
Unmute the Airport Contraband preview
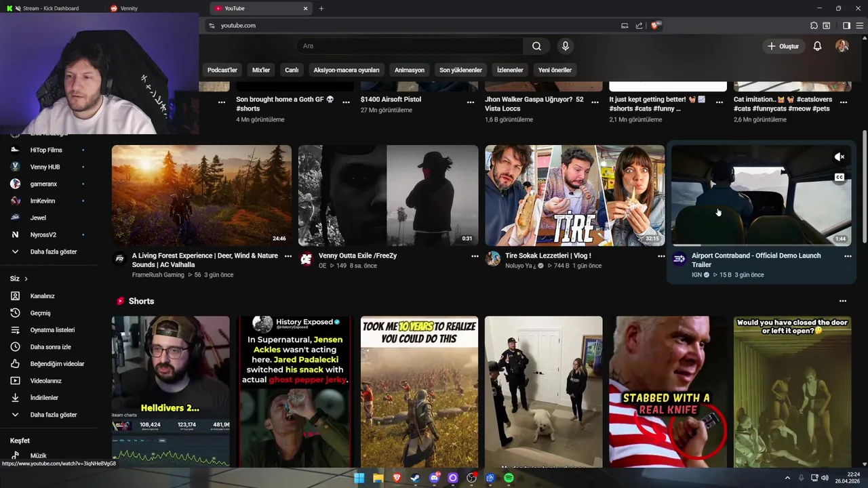point(840,157)
